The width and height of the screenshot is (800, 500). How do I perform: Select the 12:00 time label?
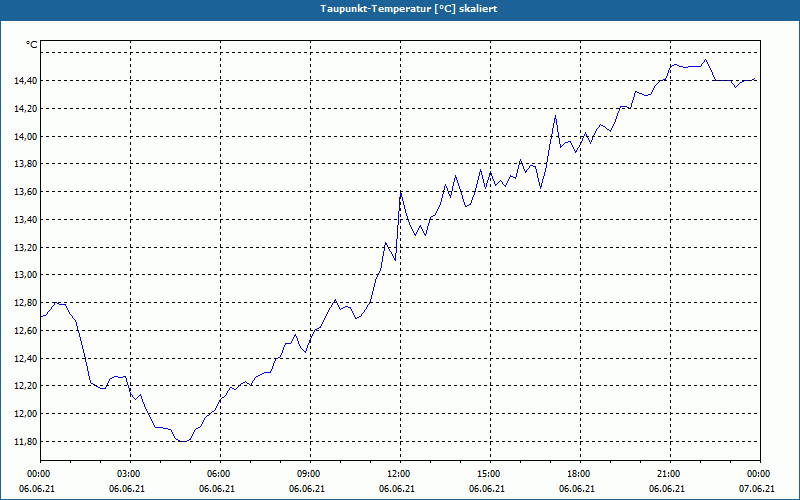coord(398,474)
